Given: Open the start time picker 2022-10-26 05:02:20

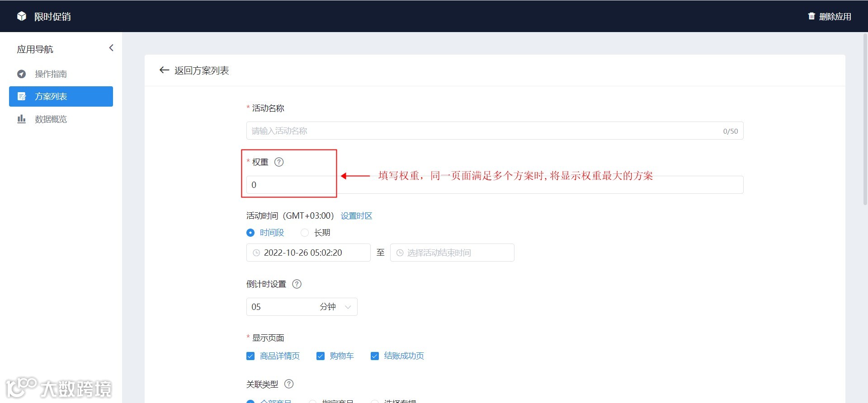Looking at the screenshot, I should tap(308, 253).
